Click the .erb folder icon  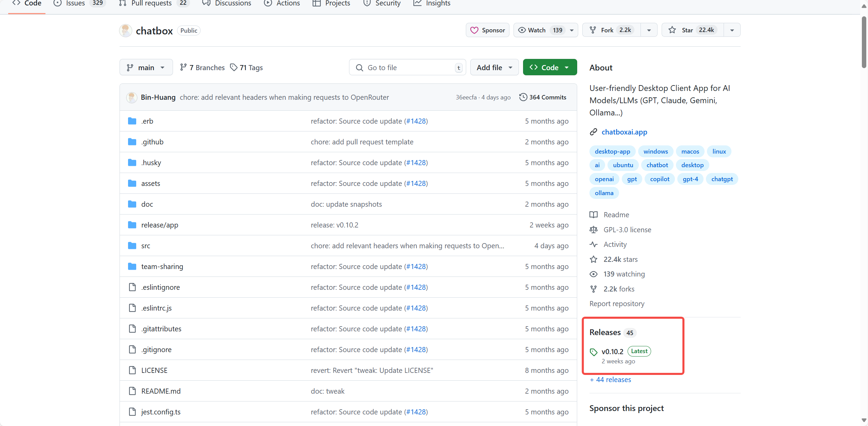(x=132, y=121)
